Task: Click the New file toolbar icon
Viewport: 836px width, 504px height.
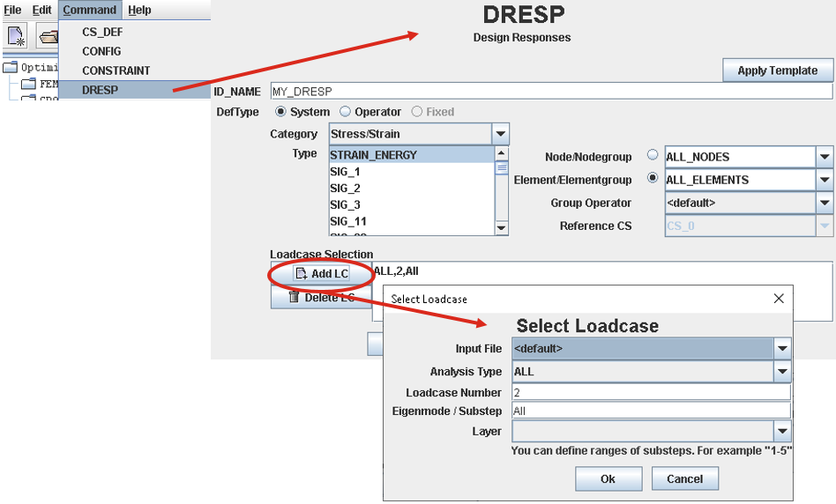Action: tap(16, 36)
